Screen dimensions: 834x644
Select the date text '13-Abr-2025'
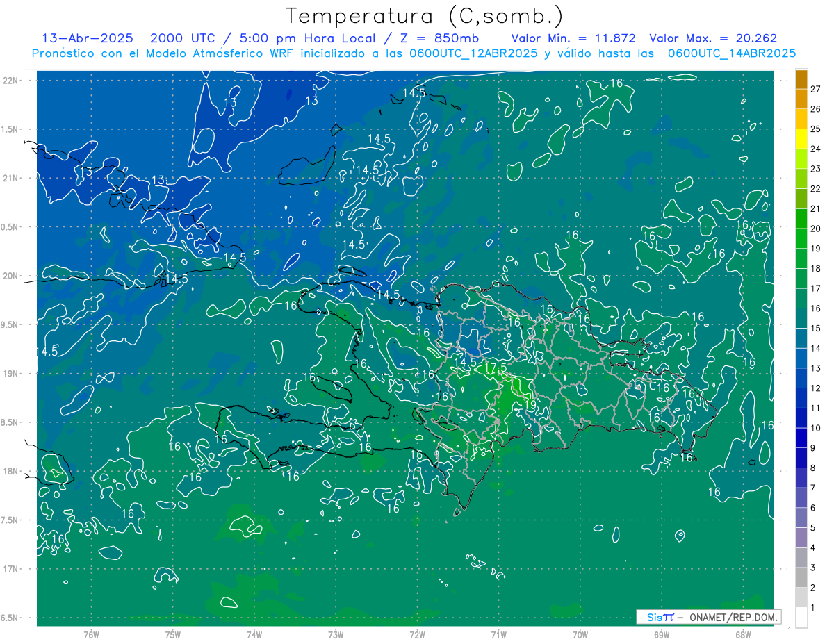(87, 38)
